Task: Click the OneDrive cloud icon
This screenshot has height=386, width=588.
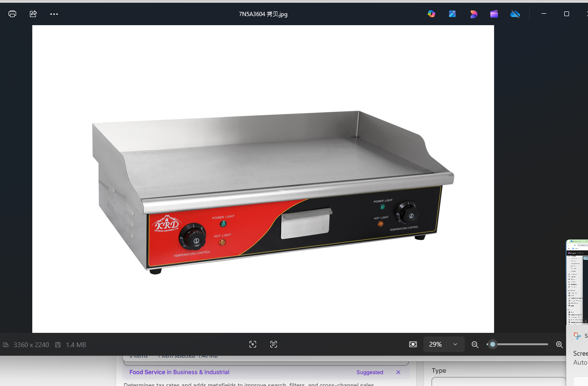Action: click(x=515, y=14)
